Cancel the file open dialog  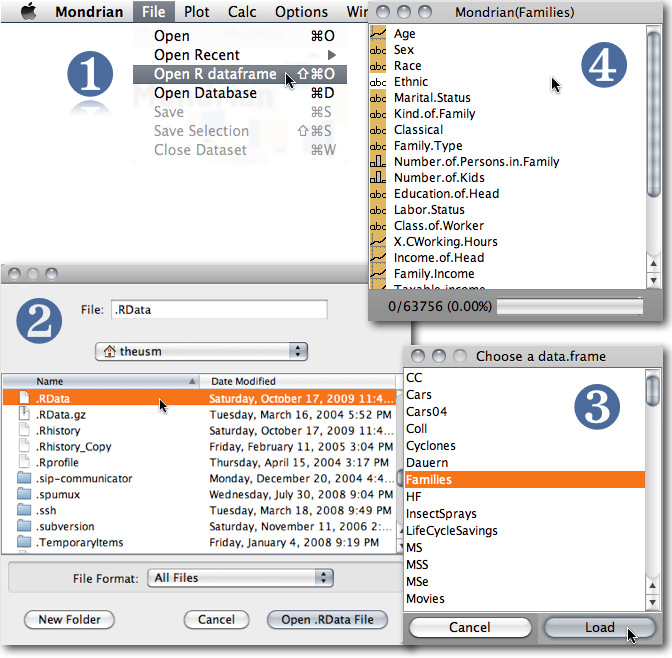(216, 619)
